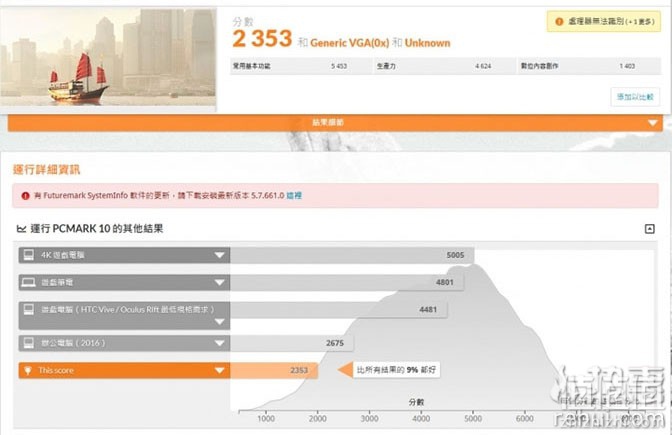Click the essentials score 5 453 cell
The image size is (672, 435).
tap(301, 66)
